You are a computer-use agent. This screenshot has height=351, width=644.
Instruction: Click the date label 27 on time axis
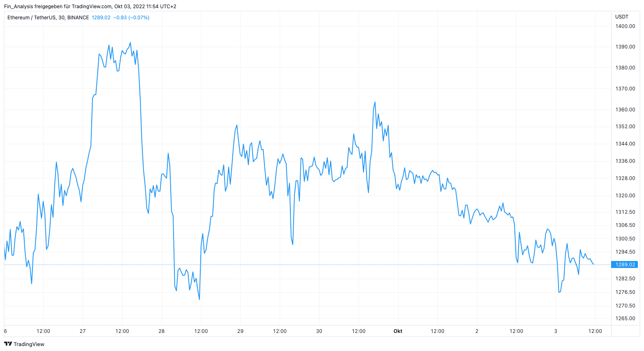(x=83, y=331)
